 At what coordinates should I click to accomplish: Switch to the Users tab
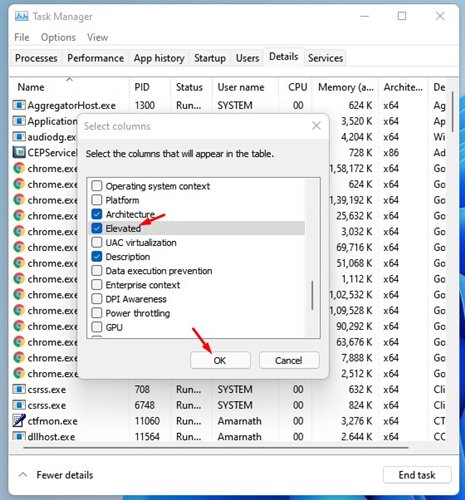247,58
